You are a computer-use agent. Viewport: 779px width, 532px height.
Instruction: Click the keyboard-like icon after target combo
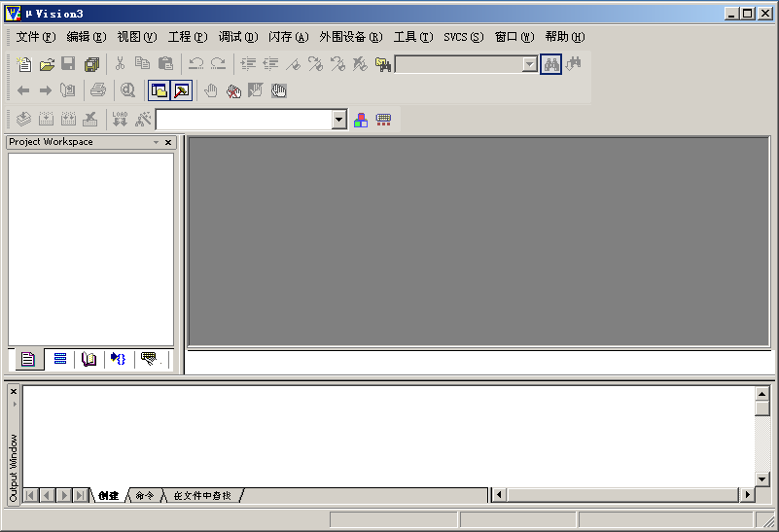pyautogui.click(x=383, y=120)
